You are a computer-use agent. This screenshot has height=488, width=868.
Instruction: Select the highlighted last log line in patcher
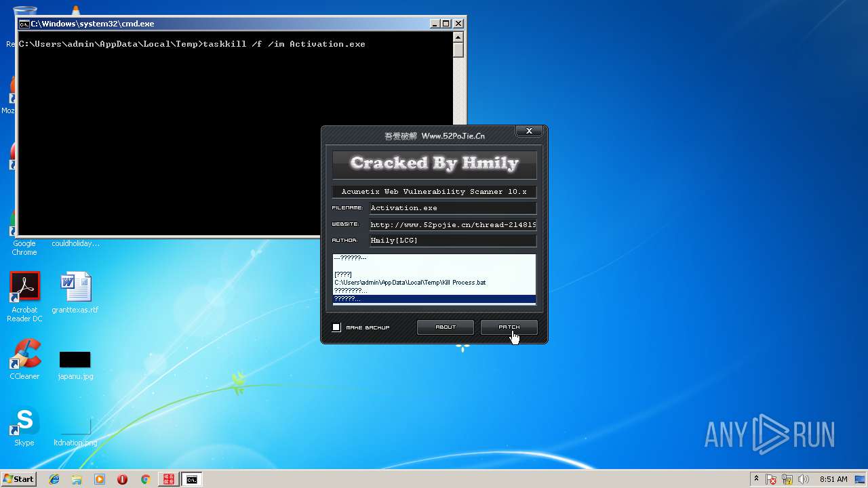pos(434,299)
